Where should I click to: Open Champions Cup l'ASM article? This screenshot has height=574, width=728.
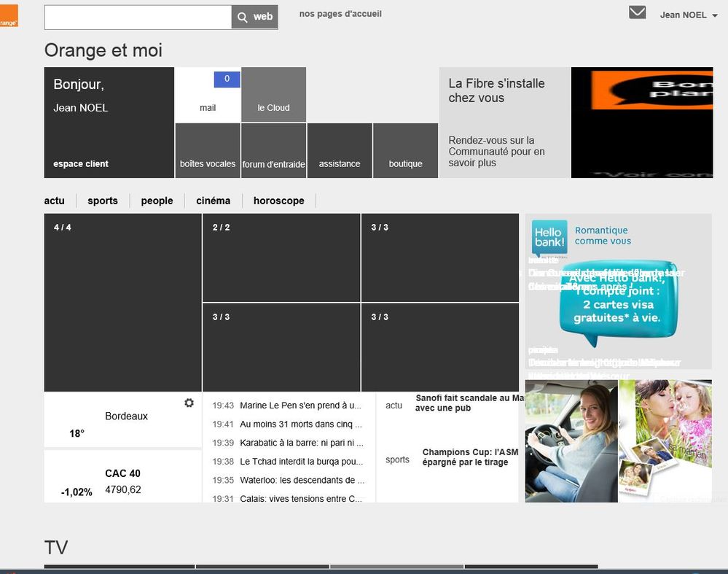click(x=470, y=457)
